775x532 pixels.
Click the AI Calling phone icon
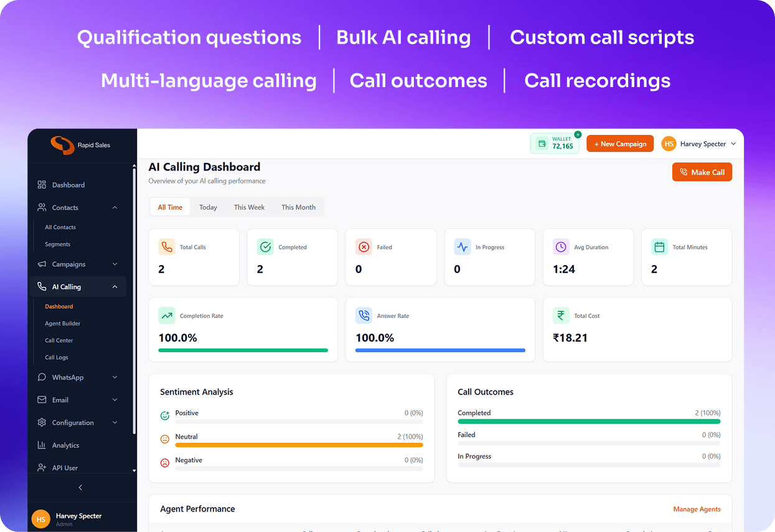[42, 287]
